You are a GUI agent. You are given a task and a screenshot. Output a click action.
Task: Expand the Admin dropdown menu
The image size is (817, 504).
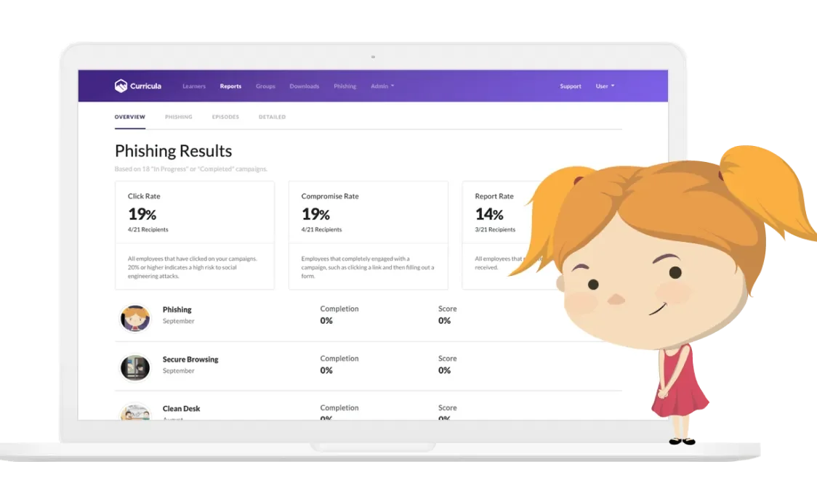pyautogui.click(x=382, y=86)
